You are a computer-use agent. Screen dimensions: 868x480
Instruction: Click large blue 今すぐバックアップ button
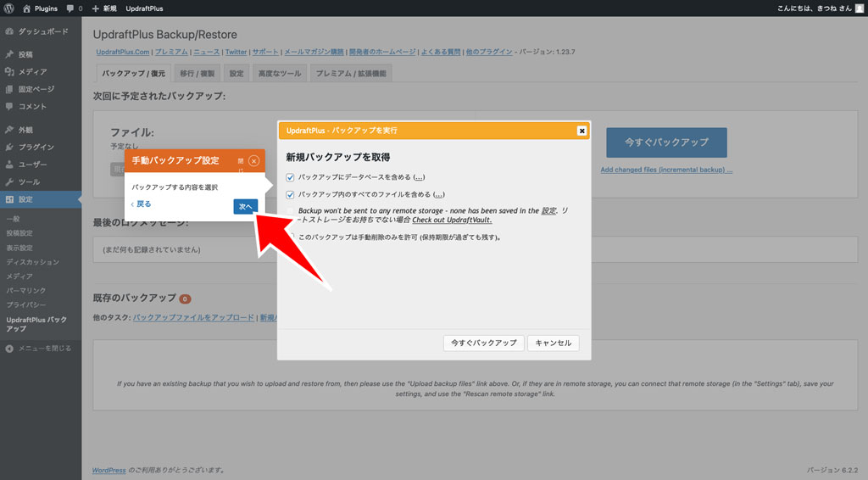(x=666, y=142)
